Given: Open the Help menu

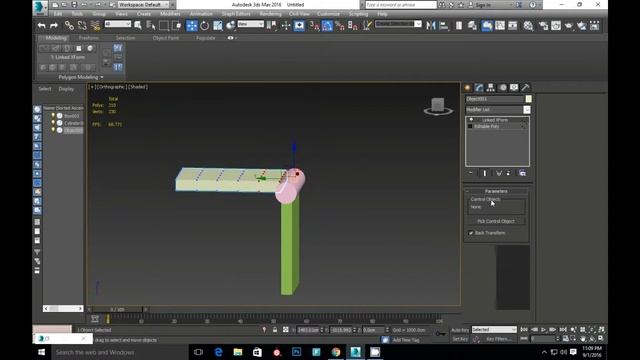Looking at the screenshot, I should [382, 14].
